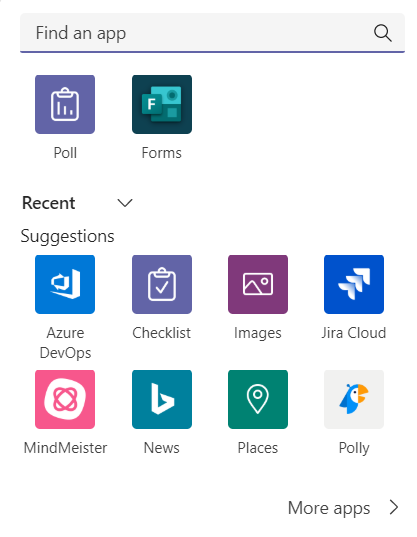The width and height of the screenshot is (417, 537).
Task: Click the magnifier search icon
Action: click(x=382, y=33)
